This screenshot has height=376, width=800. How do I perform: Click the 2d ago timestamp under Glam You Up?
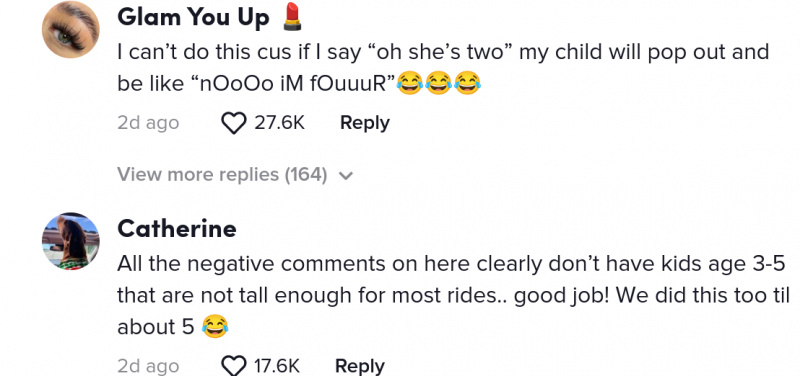(x=148, y=123)
